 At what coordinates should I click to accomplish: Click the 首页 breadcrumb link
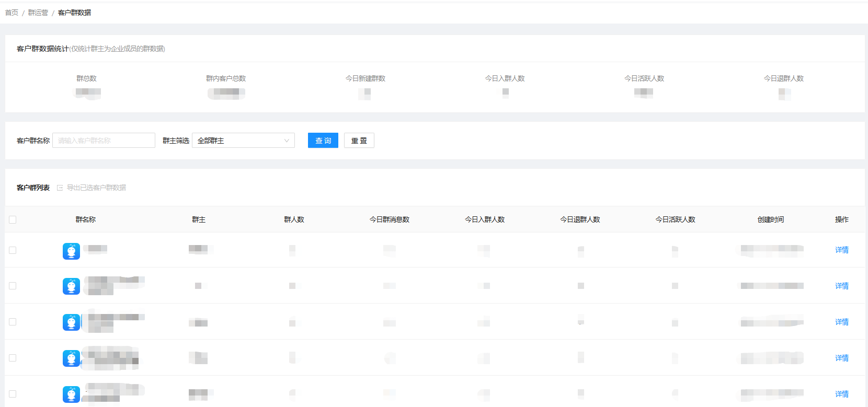click(x=12, y=13)
